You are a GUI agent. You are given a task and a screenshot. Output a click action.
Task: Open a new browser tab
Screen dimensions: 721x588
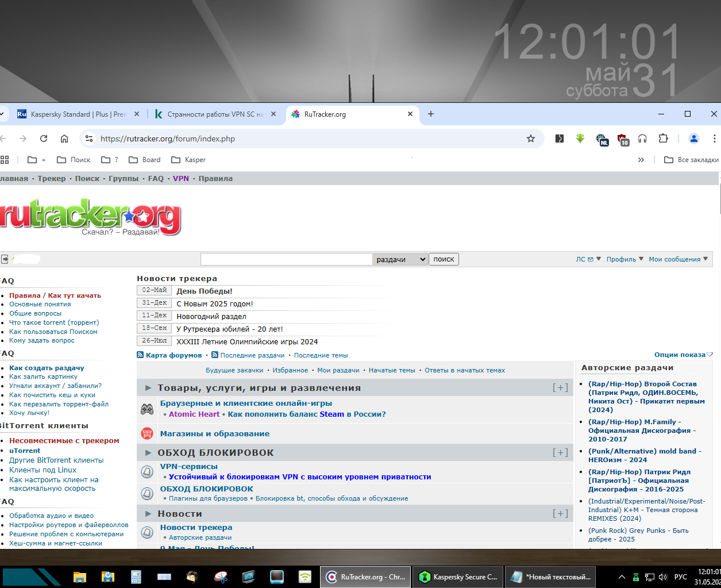pyautogui.click(x=431, y=114)
